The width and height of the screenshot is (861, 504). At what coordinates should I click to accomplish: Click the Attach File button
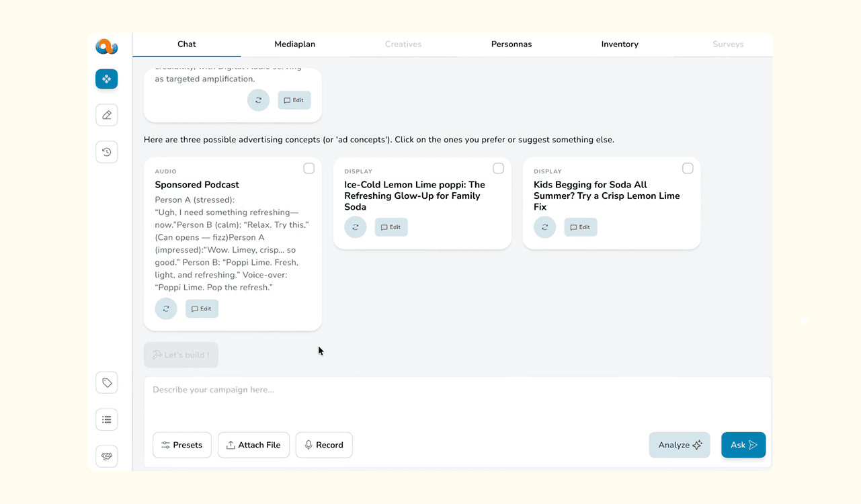[253, 445]
